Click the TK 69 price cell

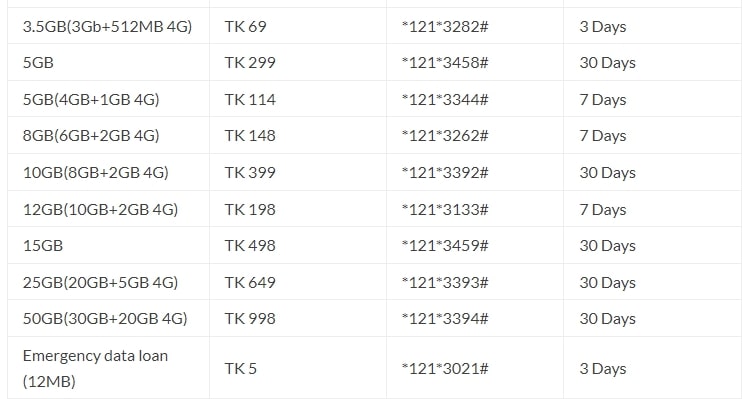(245, 26)
